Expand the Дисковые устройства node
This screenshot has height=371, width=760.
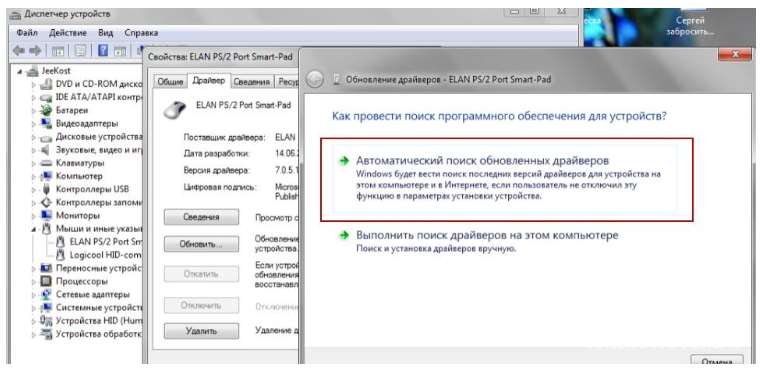point(34,137)
